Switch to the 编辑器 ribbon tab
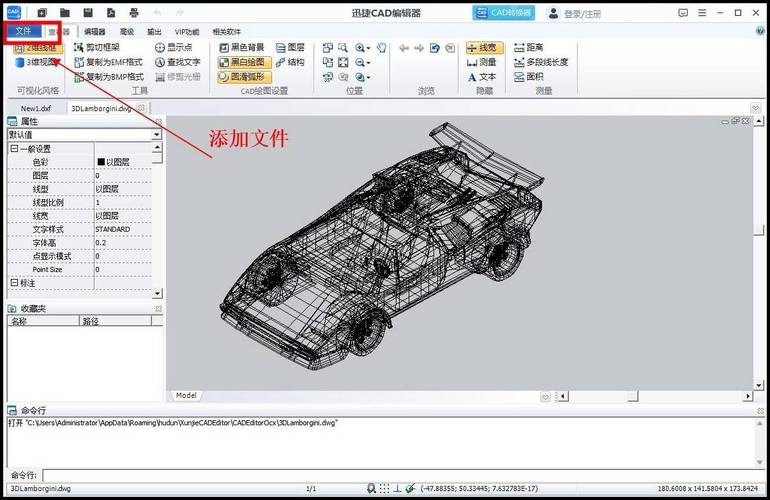The height and width of the screenshot is (500, 770). (94, 32)
